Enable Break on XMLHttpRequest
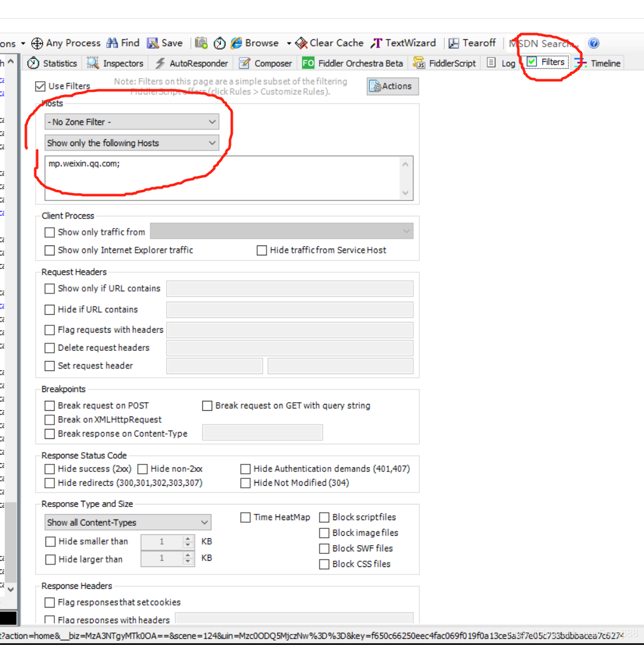Image resolution: width=644 pixels, height=645 pixels. [50, 420]
